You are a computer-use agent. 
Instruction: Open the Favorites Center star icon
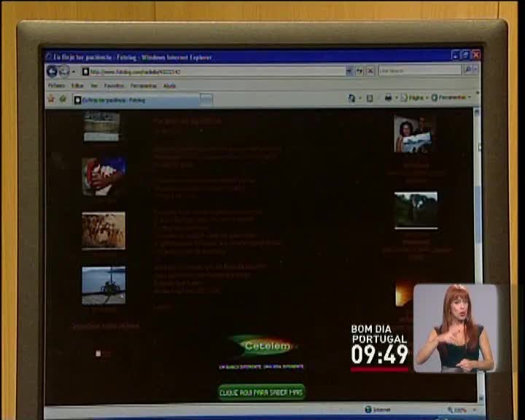(51, 98)
